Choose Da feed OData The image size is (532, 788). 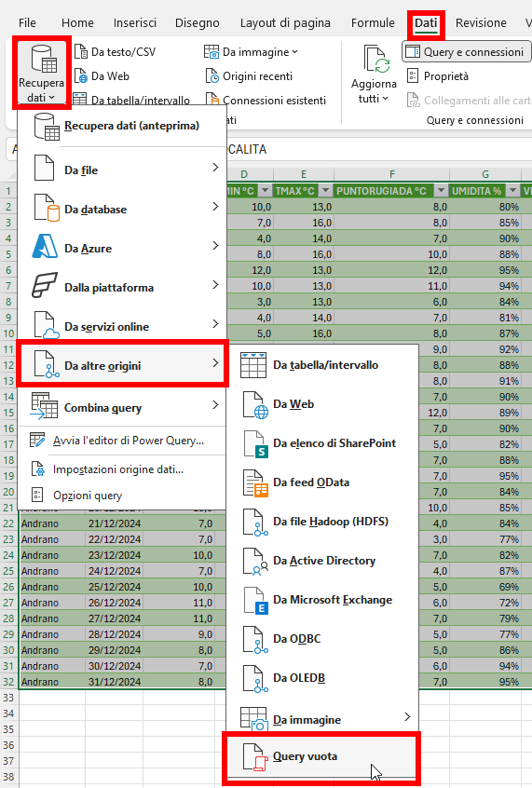pos(322,482)
